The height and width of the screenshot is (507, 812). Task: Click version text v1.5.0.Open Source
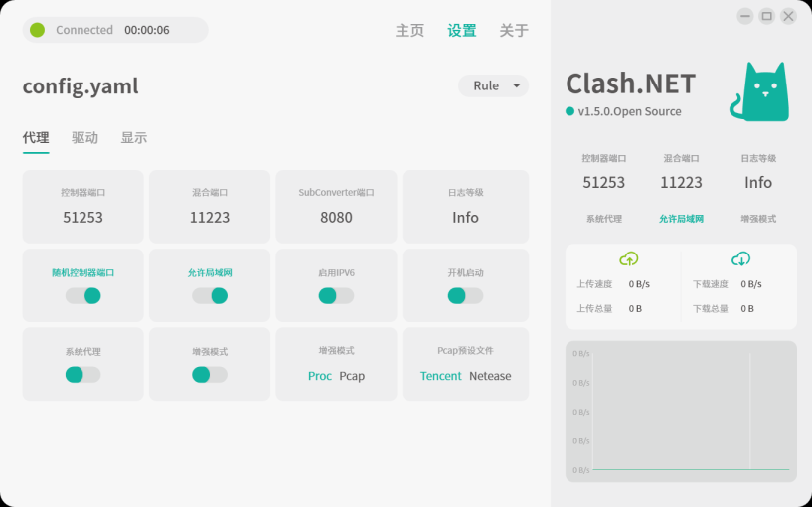pyautogui.click(x=630, y=111)
